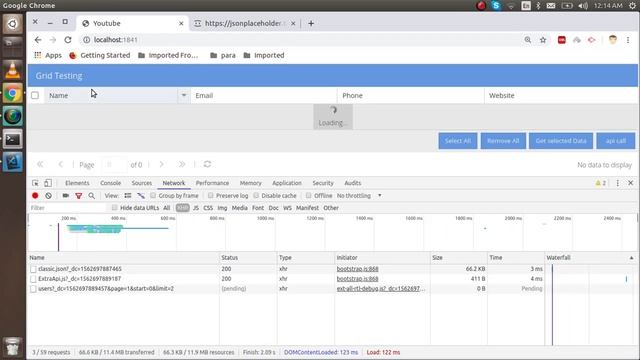Toggle device toolbar in DevTools

[x=48, y=183]
